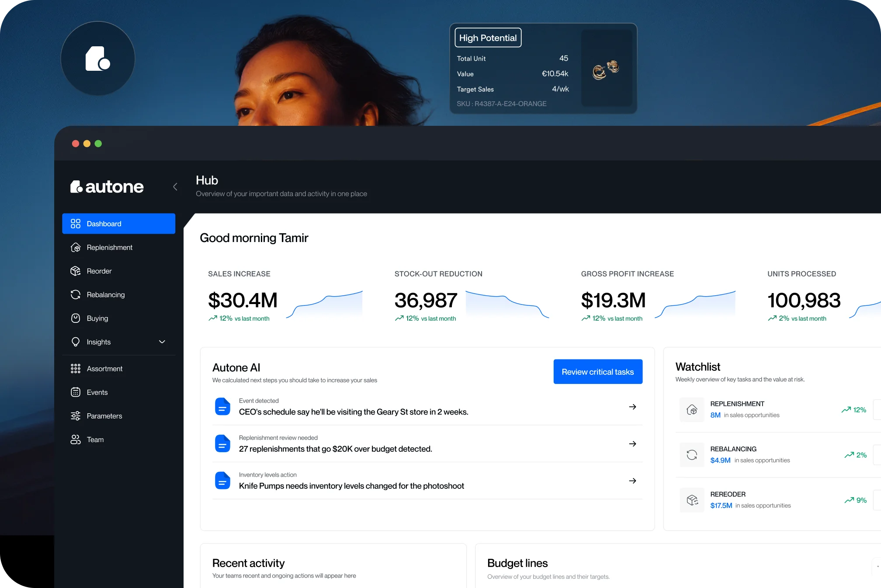Expand the Insights menu chevron
The image size is (881, 588).
tap(162, 342)
